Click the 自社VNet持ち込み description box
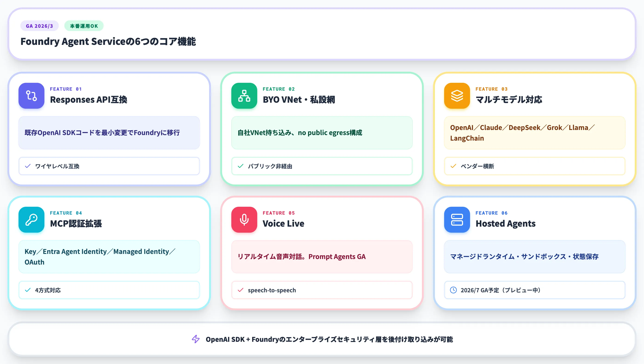 [x=322, y=133]
